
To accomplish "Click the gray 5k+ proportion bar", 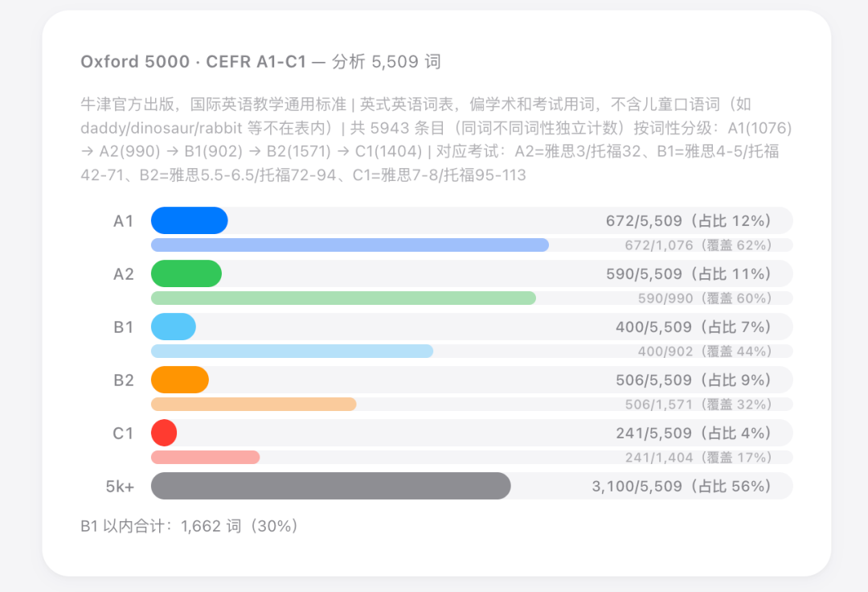I will [330, 486].
